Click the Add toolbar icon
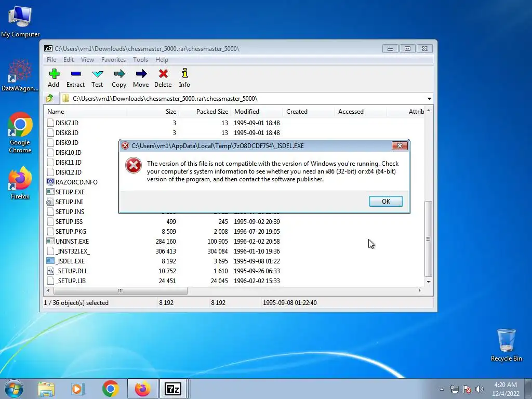 point(54,74)
